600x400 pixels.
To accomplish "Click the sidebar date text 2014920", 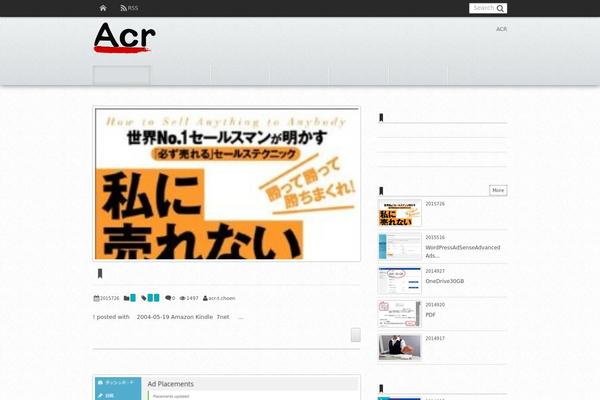I will (x=435, y=305).
